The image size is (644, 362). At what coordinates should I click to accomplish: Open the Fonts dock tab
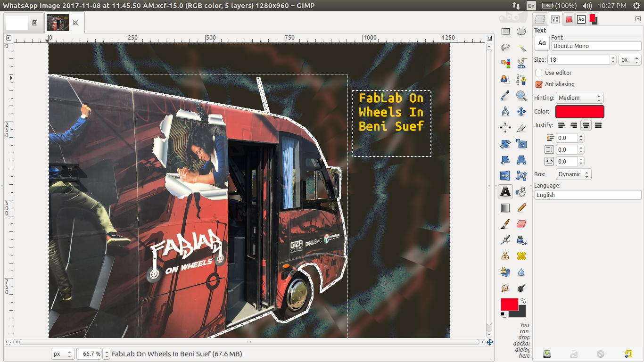tap(581, 19)
